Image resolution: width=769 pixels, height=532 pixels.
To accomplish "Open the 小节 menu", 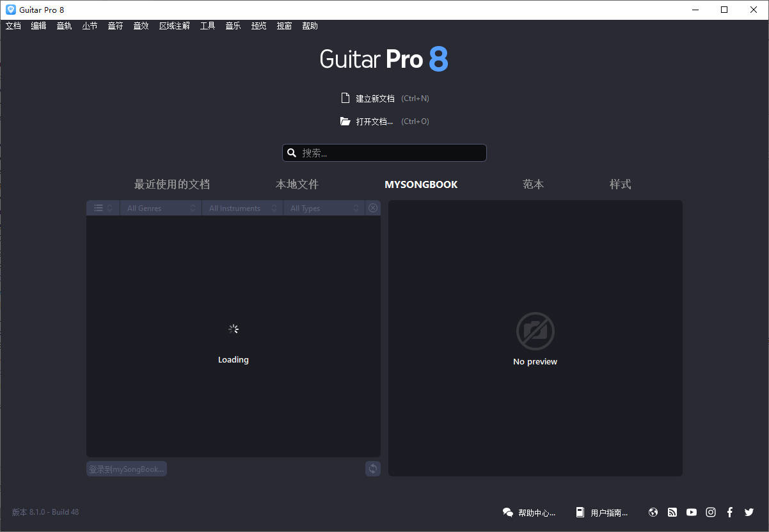I will (90, 26).
